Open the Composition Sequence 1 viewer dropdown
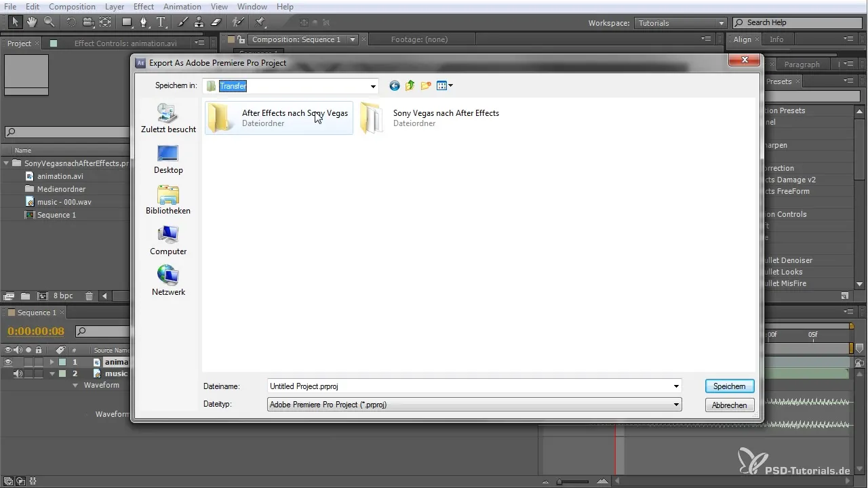The width and height of the screenshot is (868, 488). 353,39
